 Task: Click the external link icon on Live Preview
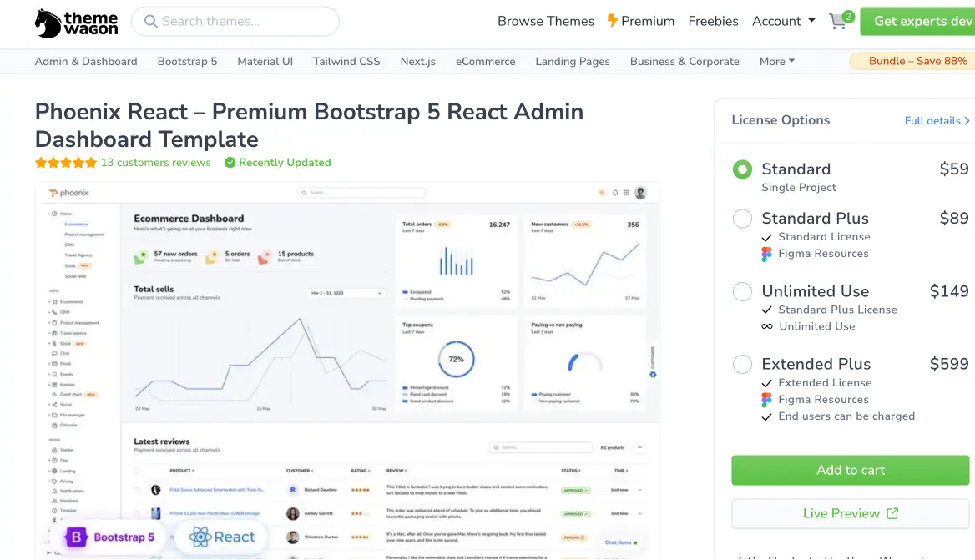(892, 513)
